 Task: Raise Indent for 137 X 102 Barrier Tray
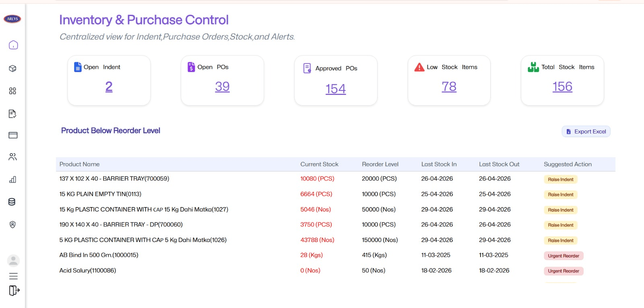[x=560, y=179]
